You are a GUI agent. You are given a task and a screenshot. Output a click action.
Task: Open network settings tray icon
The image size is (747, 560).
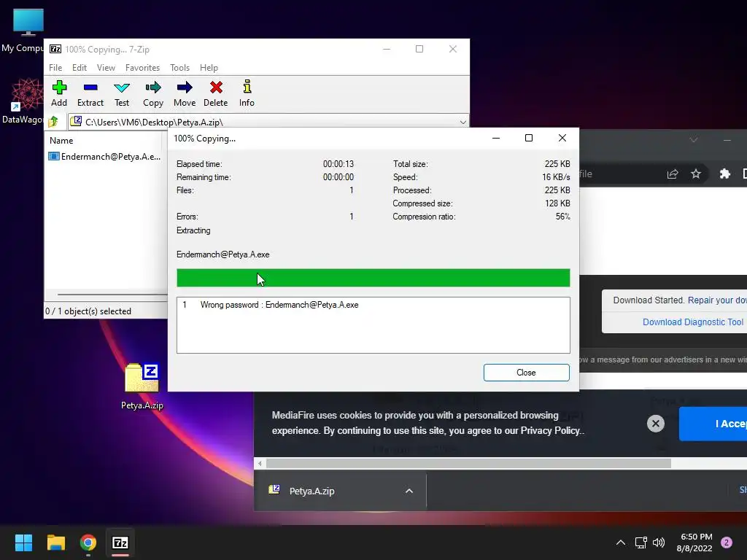point(640,542)
